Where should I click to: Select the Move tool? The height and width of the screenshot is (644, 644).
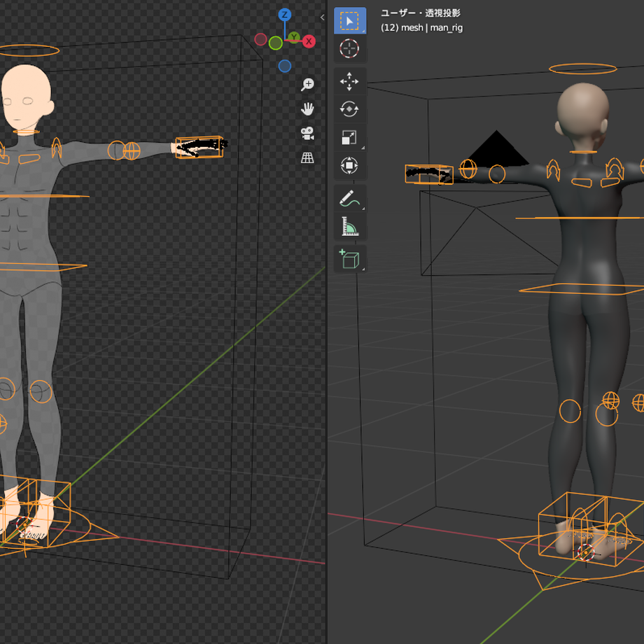[x=350, y=81]
